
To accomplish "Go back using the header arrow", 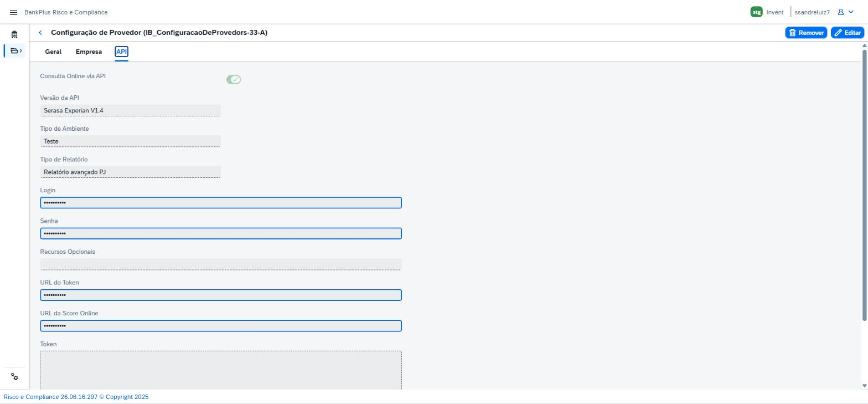I will click(40, 33).
